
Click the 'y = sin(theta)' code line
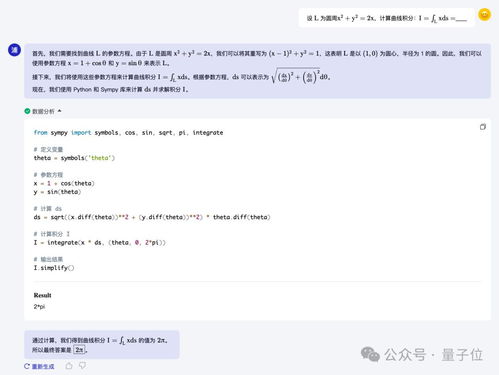[x=57, y=192]
